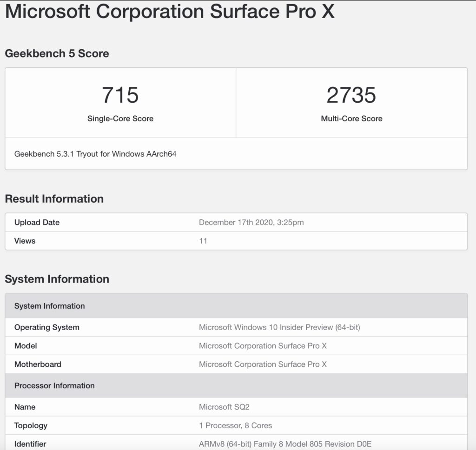476x450 pixels.
Task: Click the Motherboard row label
Action: tap(38, 364)
